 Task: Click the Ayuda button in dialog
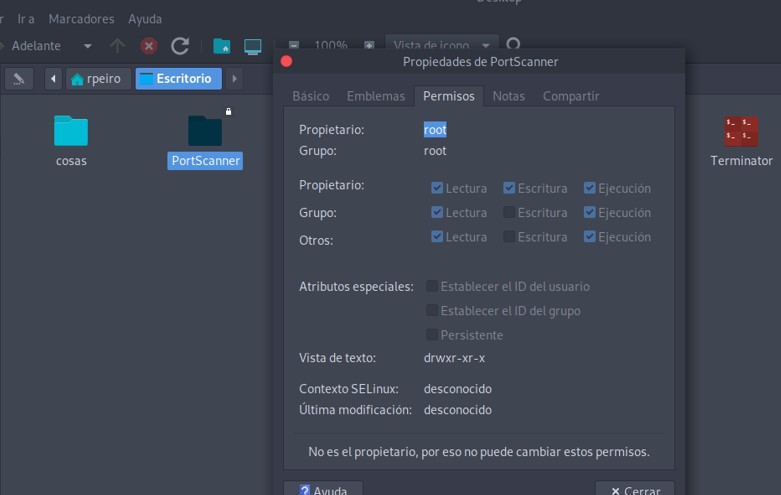[x=323, y=489]
